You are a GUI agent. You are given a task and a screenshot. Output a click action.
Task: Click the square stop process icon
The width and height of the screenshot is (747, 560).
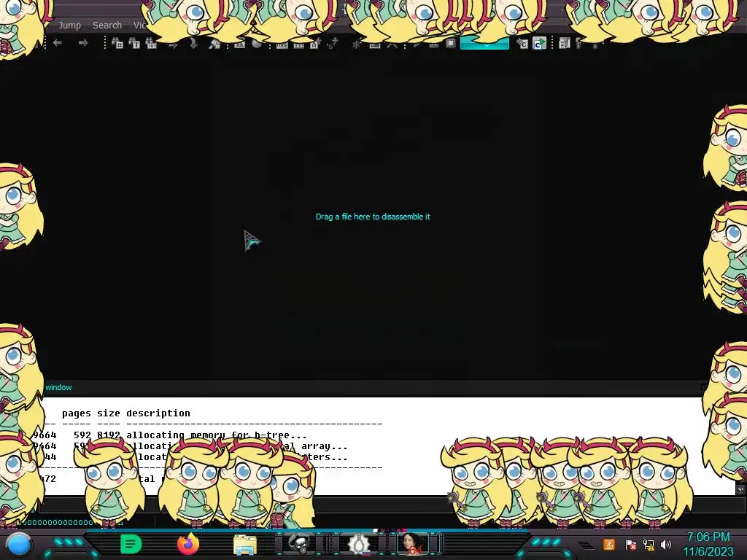(451, 44)
